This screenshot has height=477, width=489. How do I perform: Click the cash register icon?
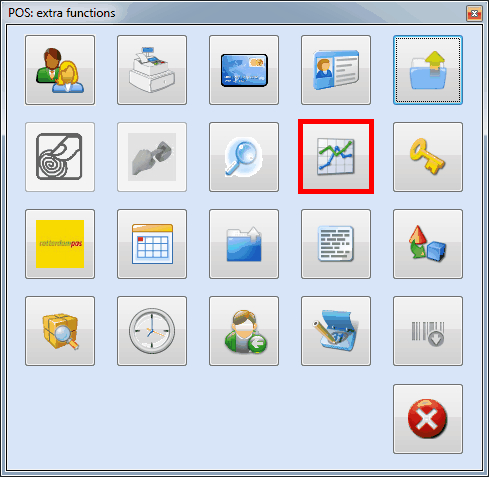pos(152,70)
